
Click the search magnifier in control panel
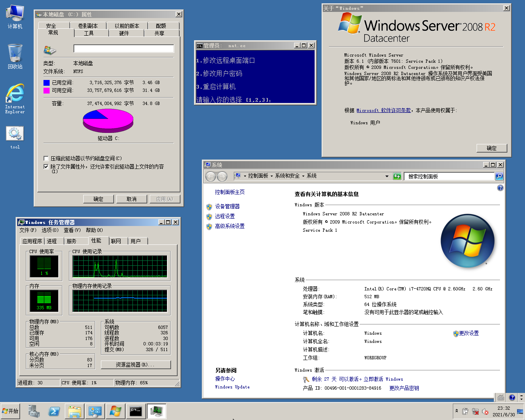tap(499, 176)
